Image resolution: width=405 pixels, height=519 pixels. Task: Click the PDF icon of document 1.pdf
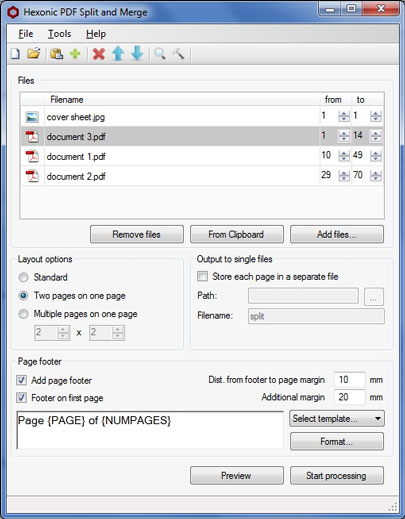click(32, 156)
